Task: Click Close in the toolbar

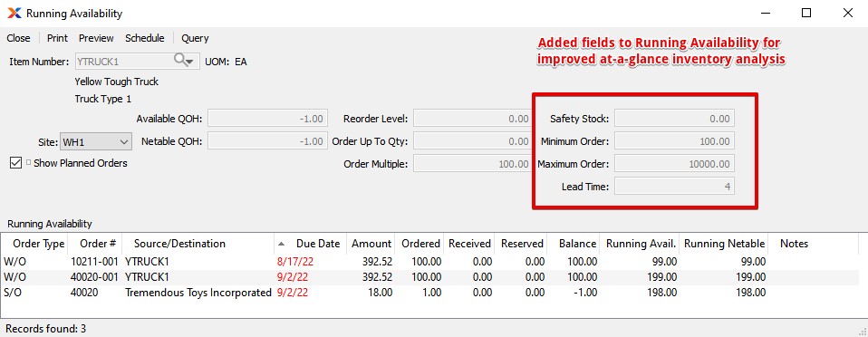Action: pyautogui.click(x=18, y=38)
